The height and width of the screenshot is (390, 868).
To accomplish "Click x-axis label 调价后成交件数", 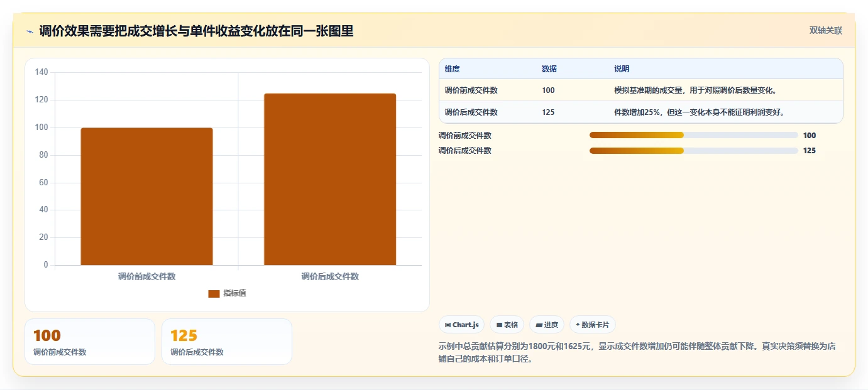I will pyautogui.click(x=330, y=276).
